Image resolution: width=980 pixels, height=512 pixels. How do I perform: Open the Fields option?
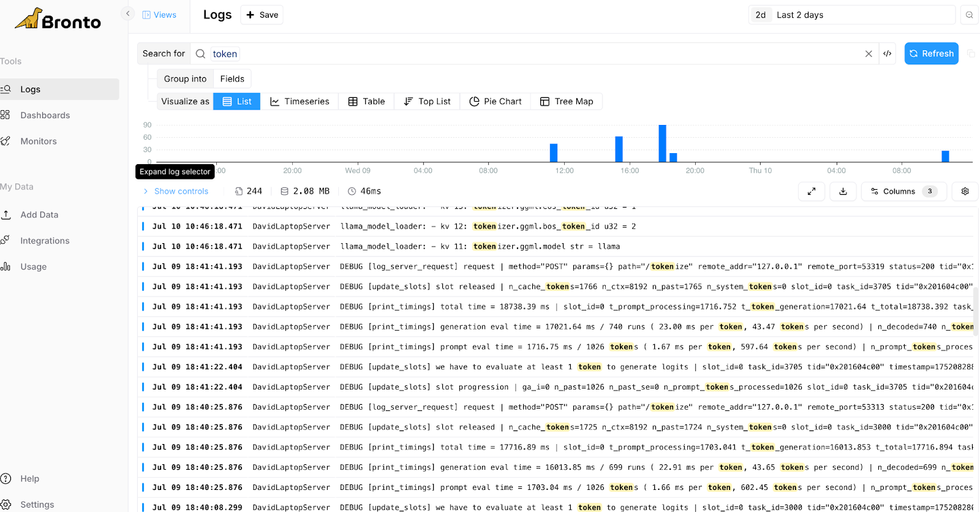point(232,79)
